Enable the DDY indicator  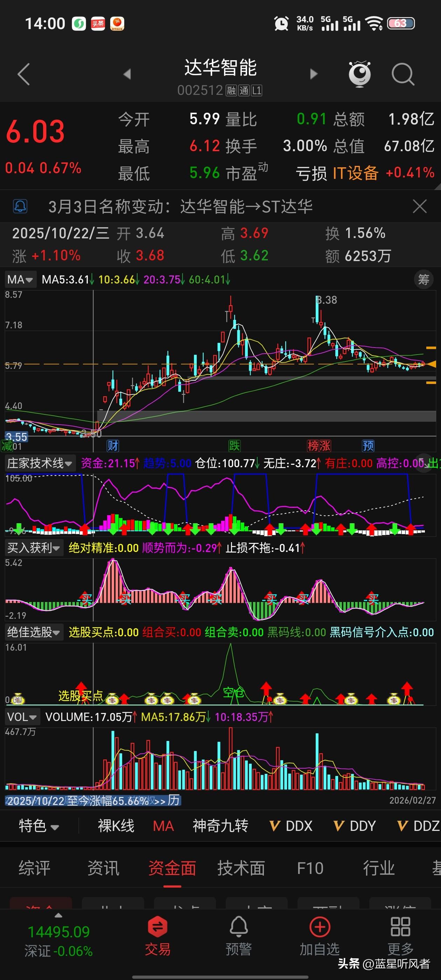355,826
